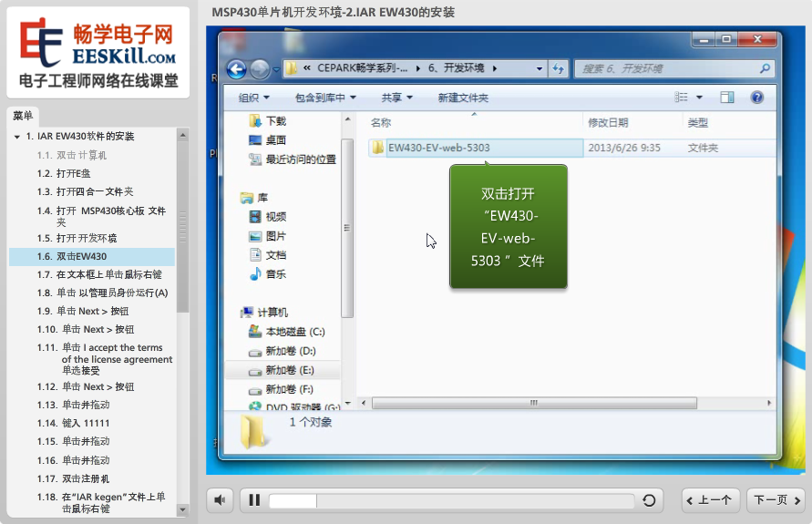Open the 组织 menu
The image size is (812, 524).
pyautogui.click(x=253, y=98)
